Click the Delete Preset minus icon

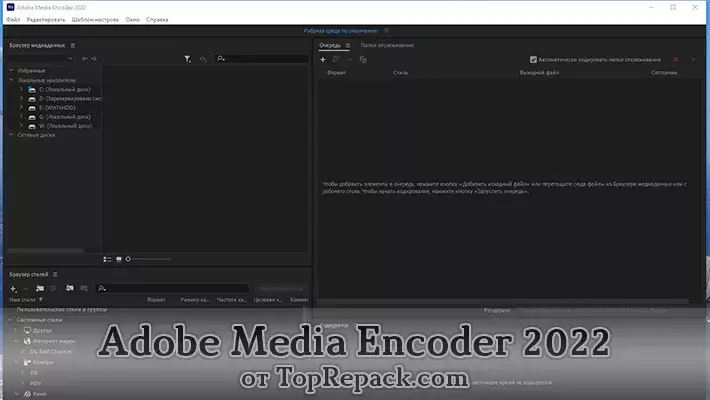(x=26, y=289)
